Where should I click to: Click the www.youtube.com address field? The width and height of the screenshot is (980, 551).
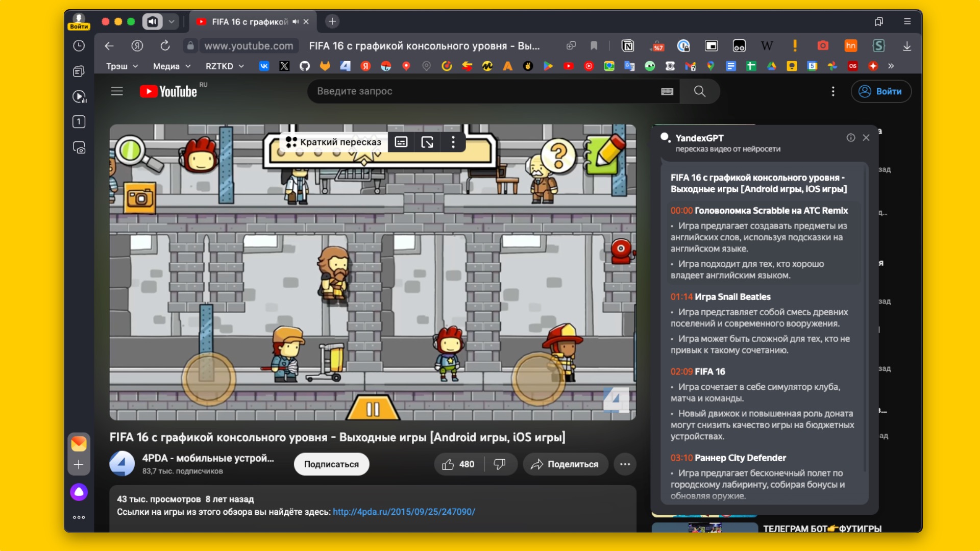pos(249,46)
